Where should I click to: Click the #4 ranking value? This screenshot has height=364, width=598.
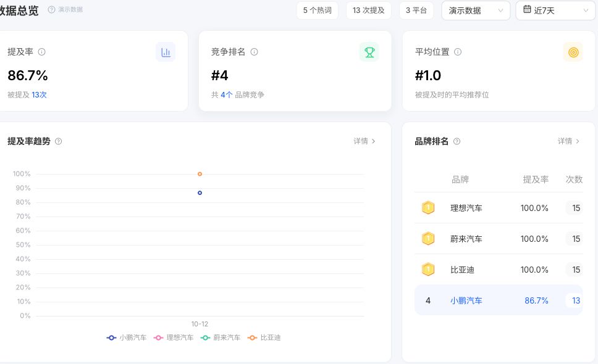(x=220, y=75)
